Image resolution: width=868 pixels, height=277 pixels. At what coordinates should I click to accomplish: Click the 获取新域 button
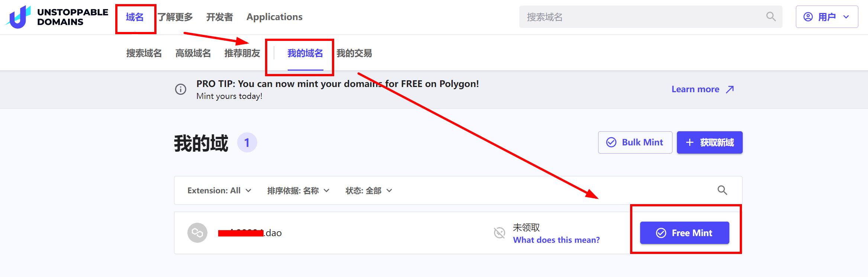click(x=710, y=142)
